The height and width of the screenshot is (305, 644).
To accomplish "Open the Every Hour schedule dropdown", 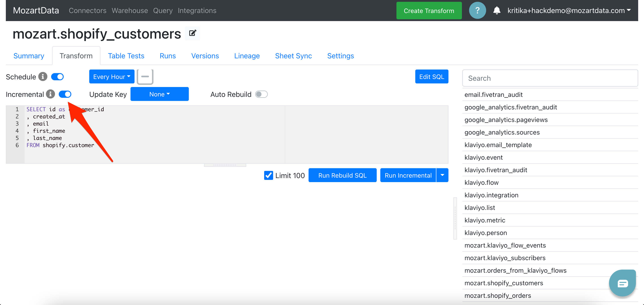I will 112,77.
